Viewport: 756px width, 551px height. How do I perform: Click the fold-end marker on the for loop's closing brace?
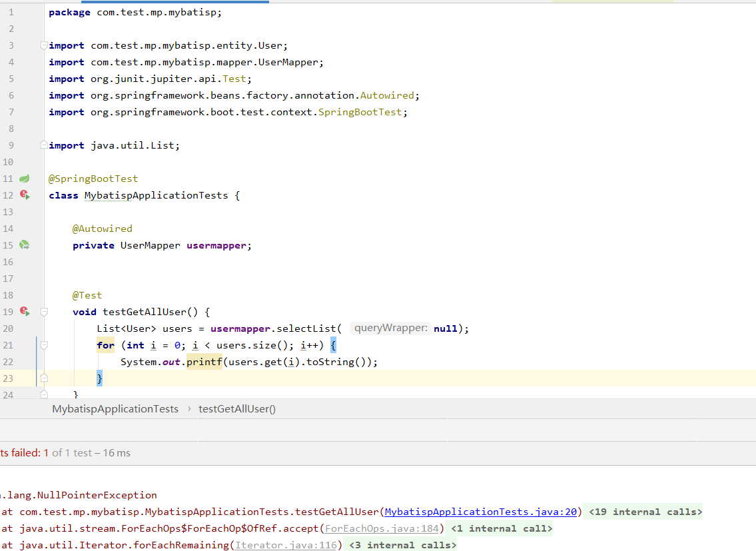coord(44,378)
